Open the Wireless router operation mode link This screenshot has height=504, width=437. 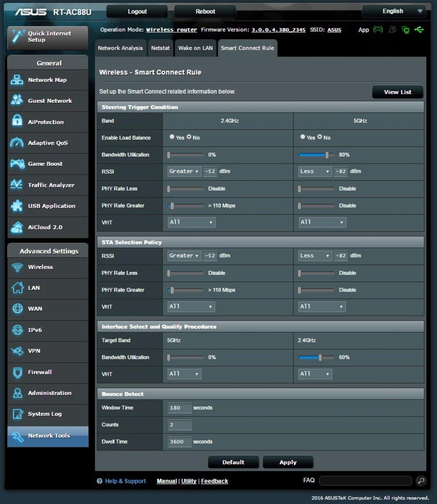(x=172, y=30)
